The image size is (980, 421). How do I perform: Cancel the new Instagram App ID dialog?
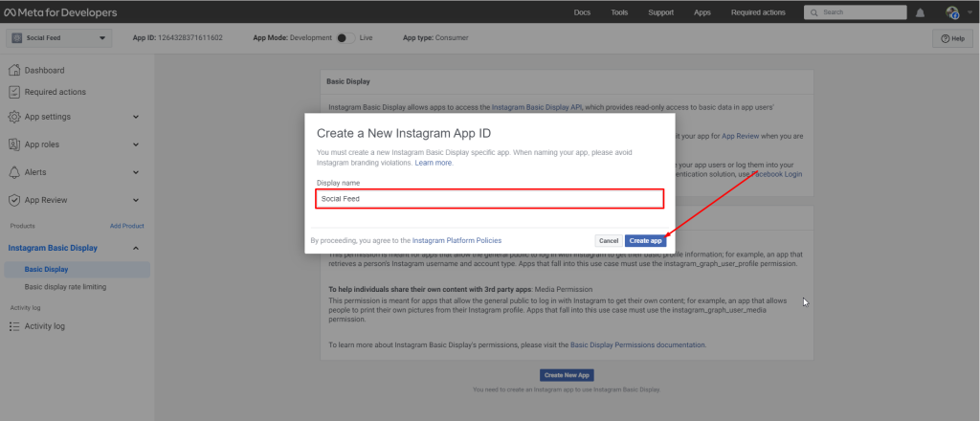[608, 240]
